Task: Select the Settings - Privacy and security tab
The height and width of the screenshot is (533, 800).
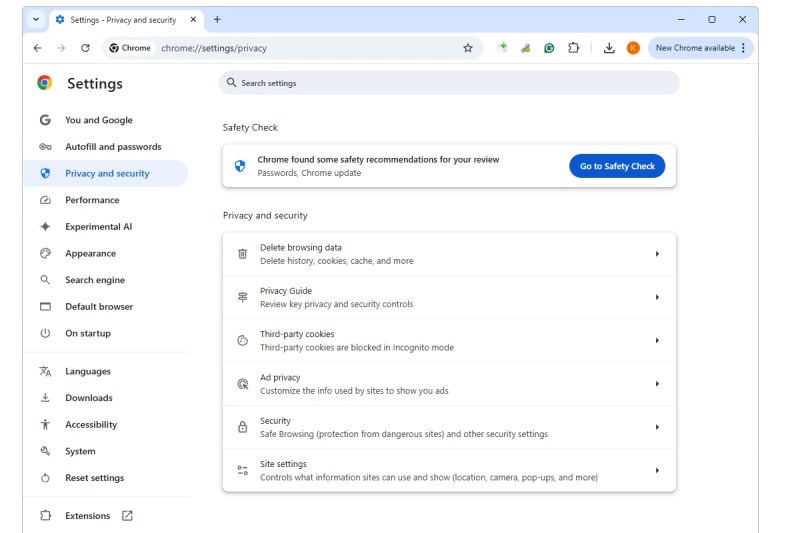Action: tap(126, 20)
